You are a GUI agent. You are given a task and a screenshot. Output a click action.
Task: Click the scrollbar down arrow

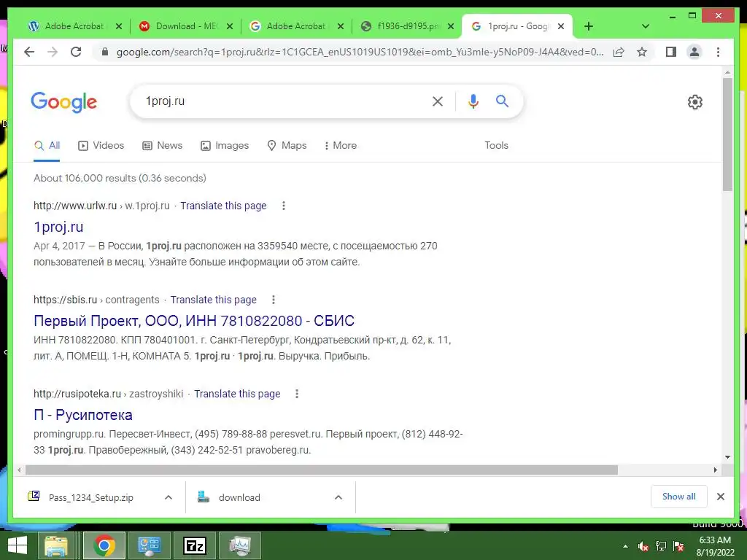[x=727, y=456]
